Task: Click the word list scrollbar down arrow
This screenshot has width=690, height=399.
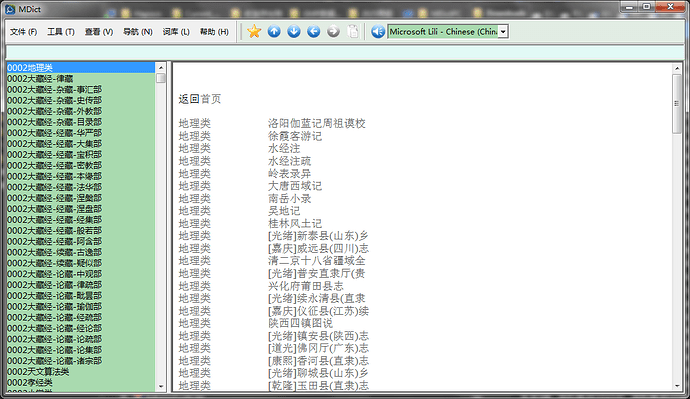Action: (x=161, y=387)
